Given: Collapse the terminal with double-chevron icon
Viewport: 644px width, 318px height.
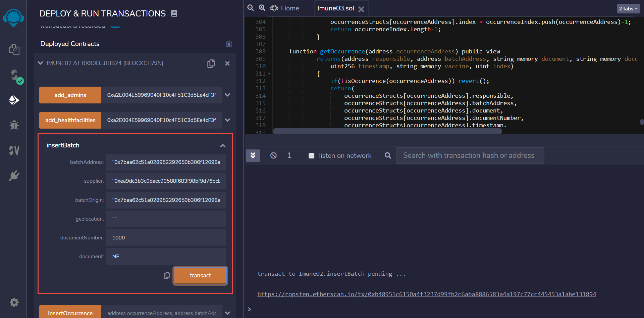Looking at the screenshot, I should 253,155.
